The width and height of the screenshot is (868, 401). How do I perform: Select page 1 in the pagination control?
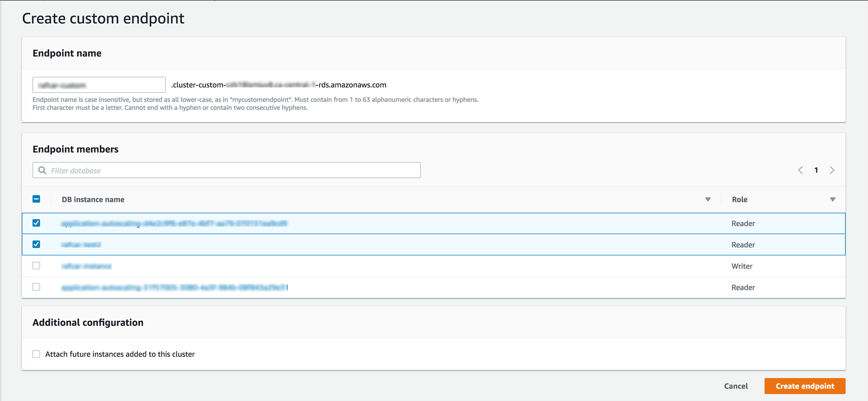point(816,170)
